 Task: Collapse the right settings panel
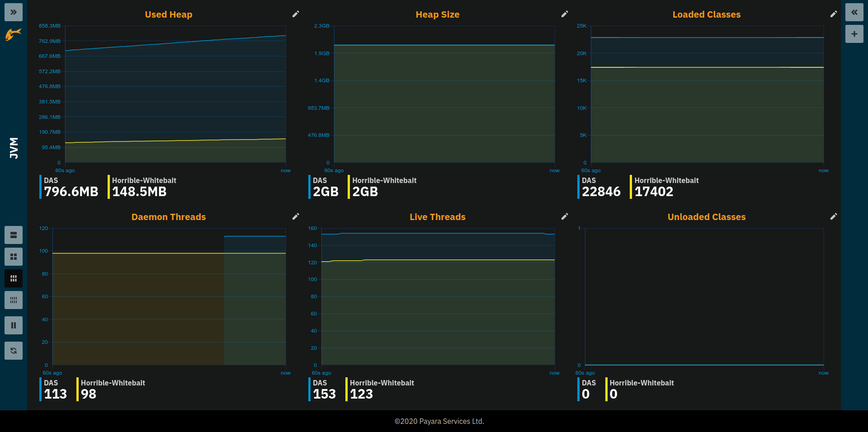click(x=854, y=12)
